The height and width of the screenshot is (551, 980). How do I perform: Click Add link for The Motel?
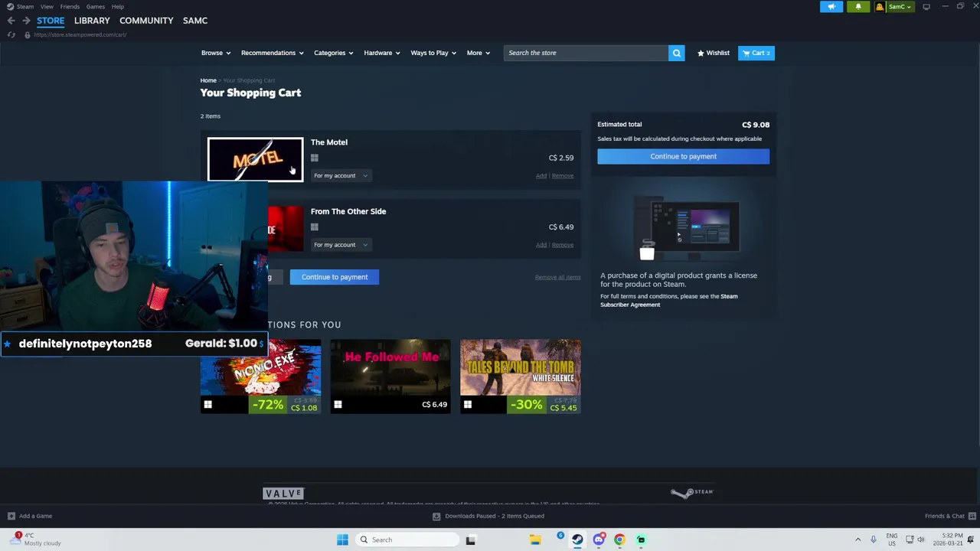click(x=541, y=176)
